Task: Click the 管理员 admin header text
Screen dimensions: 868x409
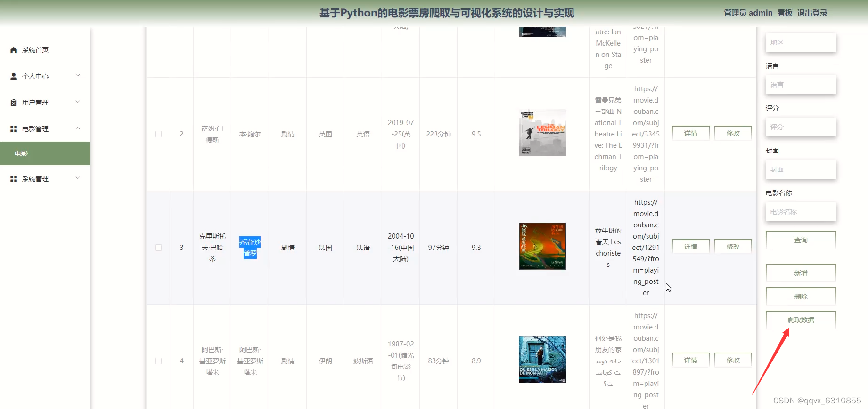Action: click(748, 13)
